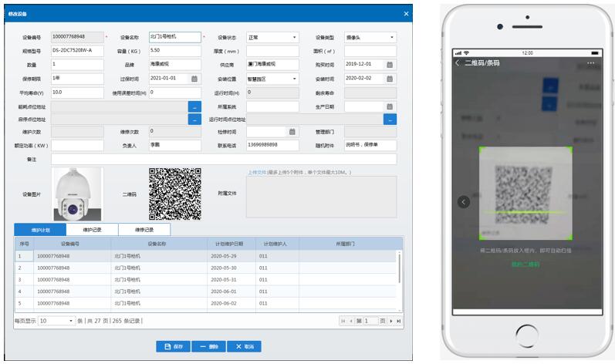Go to previous page of table
The height and width of the screenshot is (364, 615).
pyautogui.click(x=351, y=321)
